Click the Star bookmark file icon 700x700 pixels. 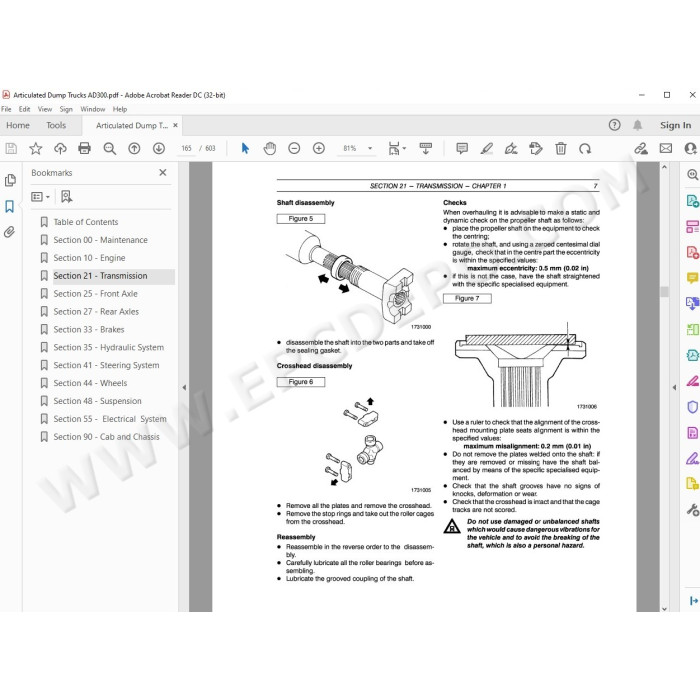tap(36, 148)
